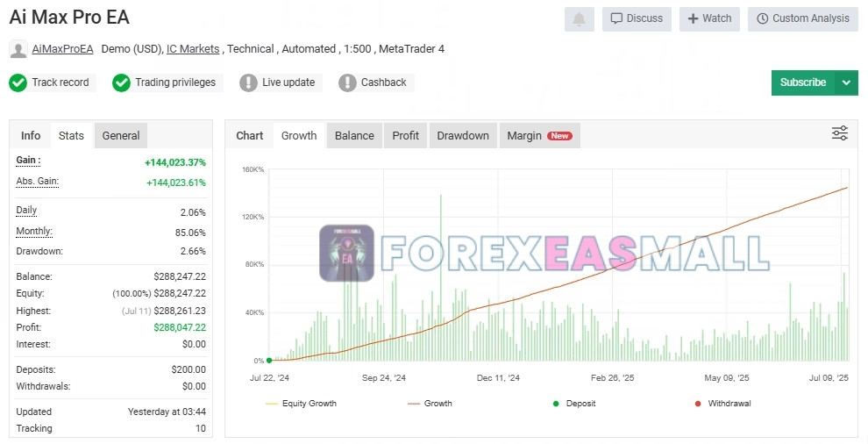
Task: Click the Monthly value 85.06%
Action: (190, 233)
